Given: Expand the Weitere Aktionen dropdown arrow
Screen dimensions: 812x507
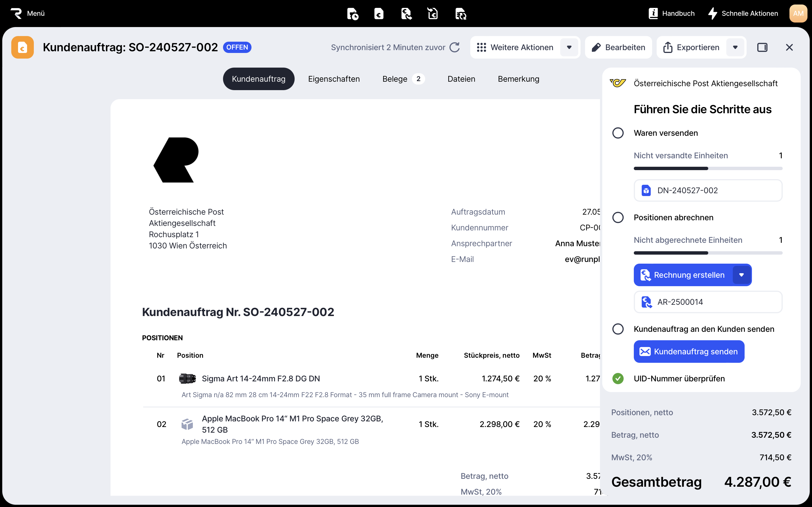Looking at the screenshot, I should click(x=569, y=47).
